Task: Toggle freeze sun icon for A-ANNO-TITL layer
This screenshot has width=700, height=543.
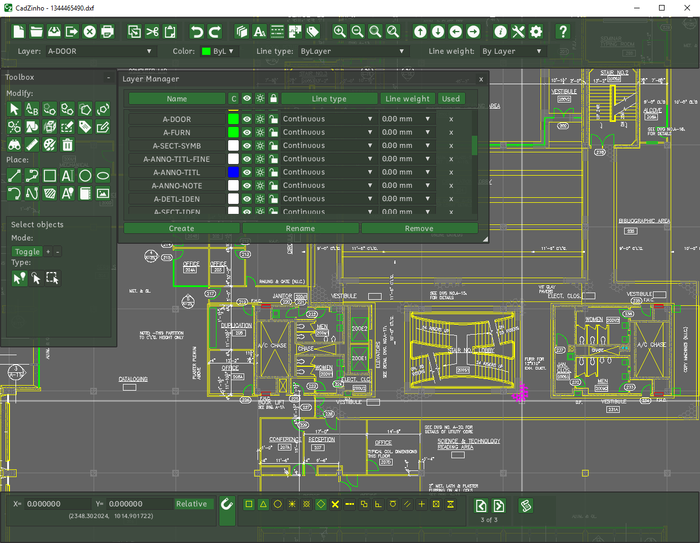Action: click(x=260, y=172)
